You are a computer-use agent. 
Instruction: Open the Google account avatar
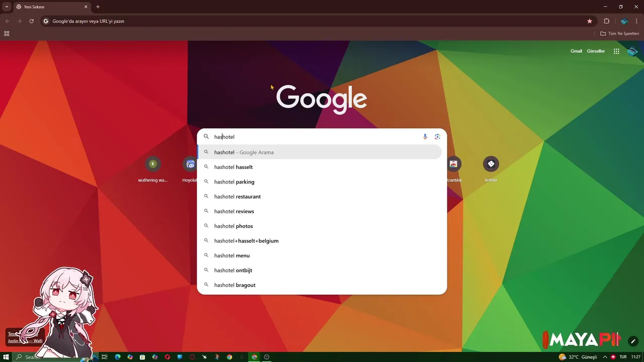click(632, 51)
